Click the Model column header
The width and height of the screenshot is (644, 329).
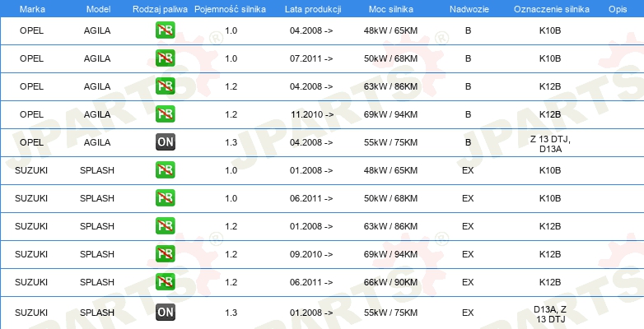click(98, 9)
